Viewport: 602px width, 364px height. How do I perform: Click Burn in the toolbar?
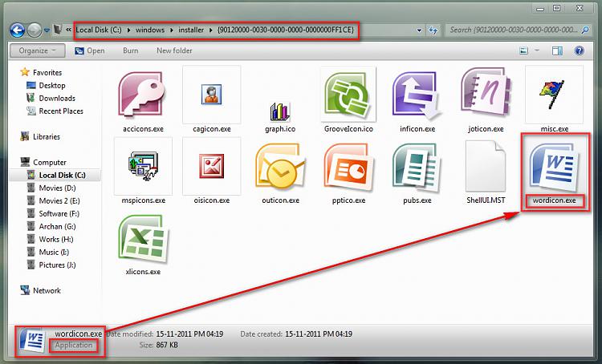(x=131, y=51)
